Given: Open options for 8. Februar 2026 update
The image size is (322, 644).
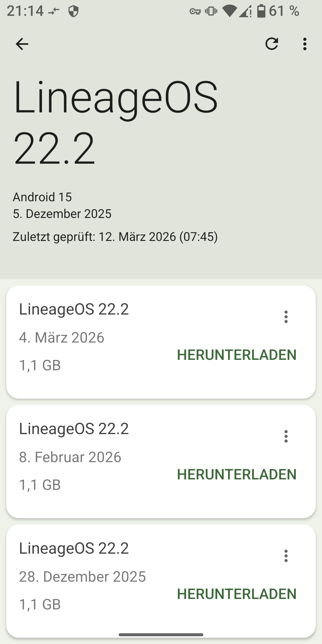Looking at the screenshot, I should [x=286, y=436].
